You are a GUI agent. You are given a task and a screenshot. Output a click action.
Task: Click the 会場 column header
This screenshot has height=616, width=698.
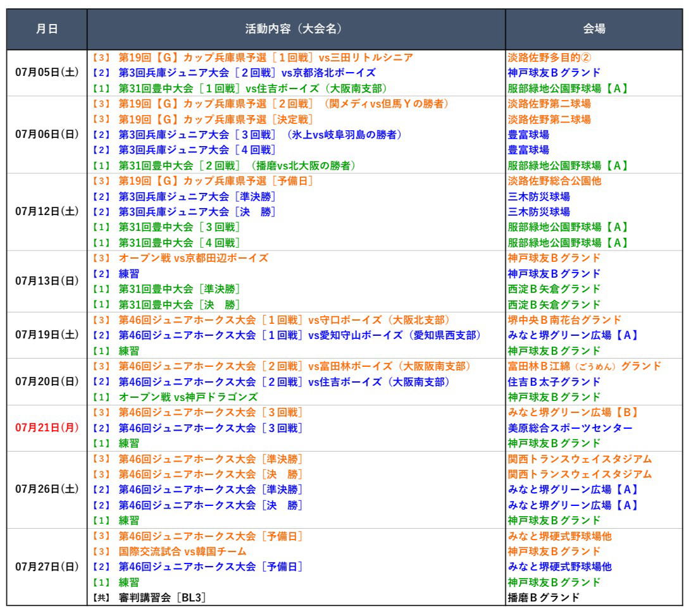(594, 29)
